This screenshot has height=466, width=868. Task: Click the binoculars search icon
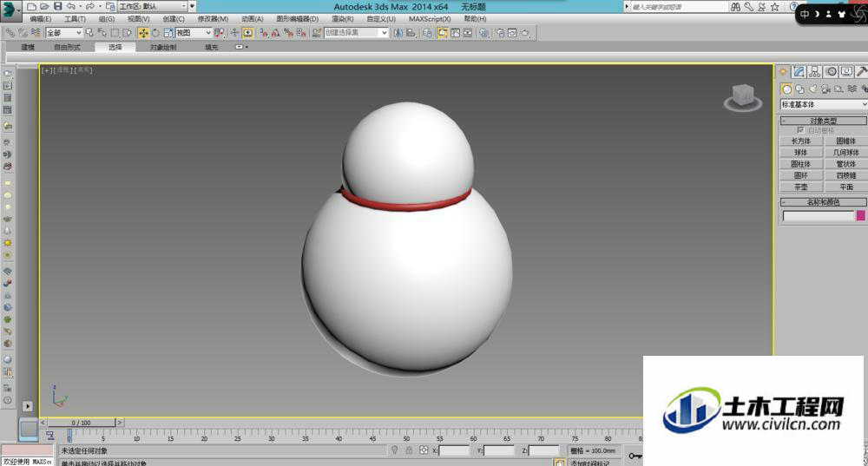pos(735,7)
